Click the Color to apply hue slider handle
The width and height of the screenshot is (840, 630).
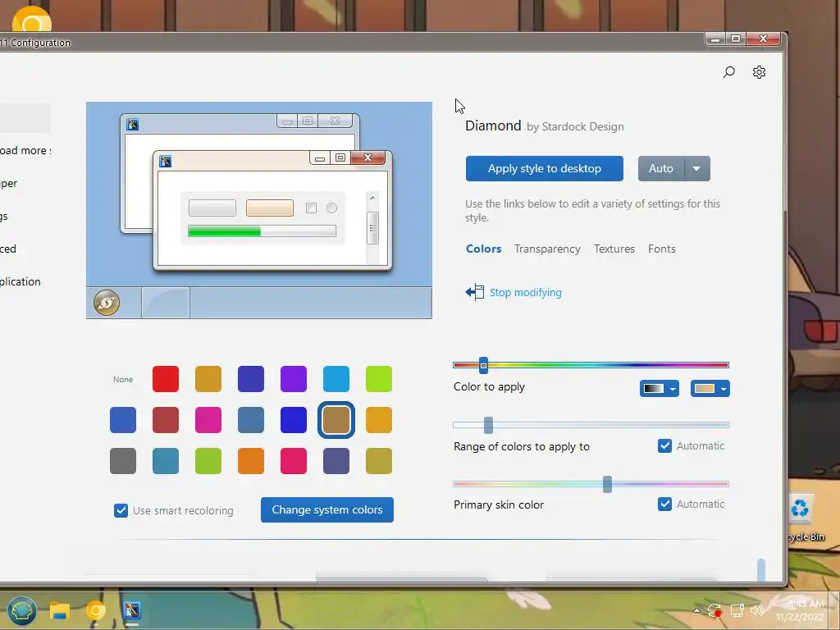(483, 365)
